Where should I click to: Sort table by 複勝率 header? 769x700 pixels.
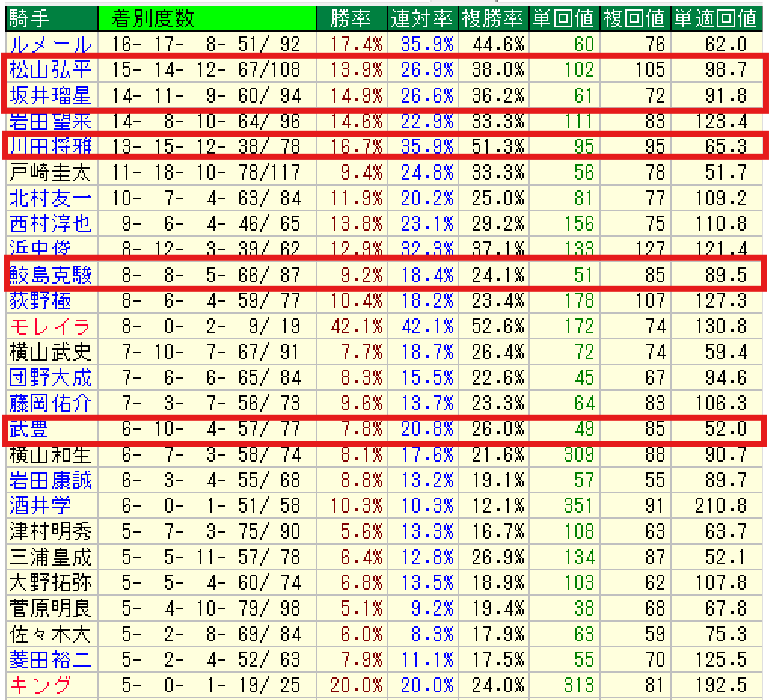[x=493, y=18]
